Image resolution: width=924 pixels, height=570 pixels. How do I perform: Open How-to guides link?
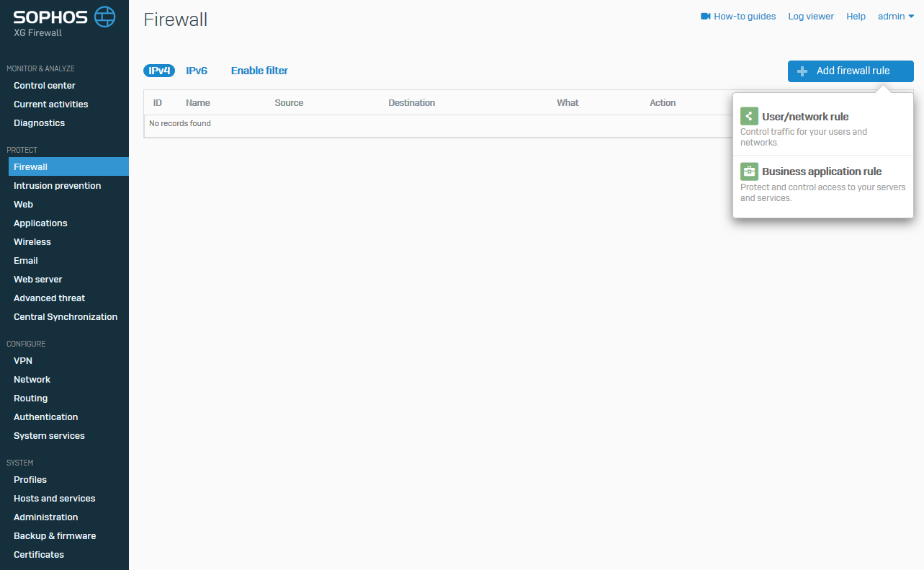point(745,17)
